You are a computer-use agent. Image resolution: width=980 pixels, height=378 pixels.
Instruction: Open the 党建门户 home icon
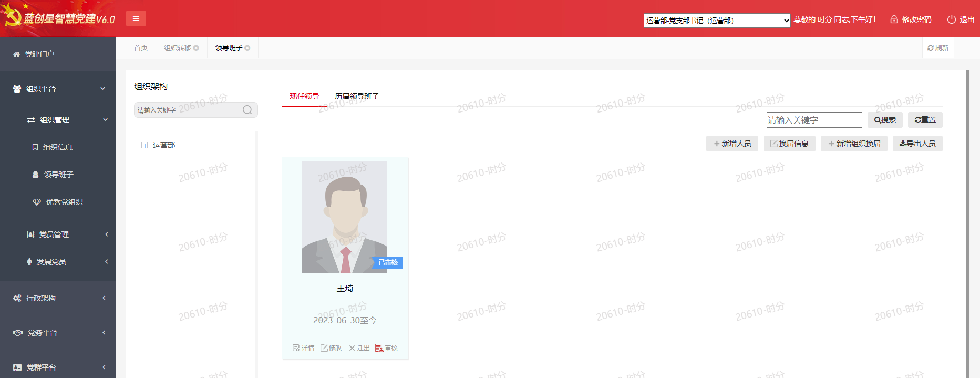16,54
